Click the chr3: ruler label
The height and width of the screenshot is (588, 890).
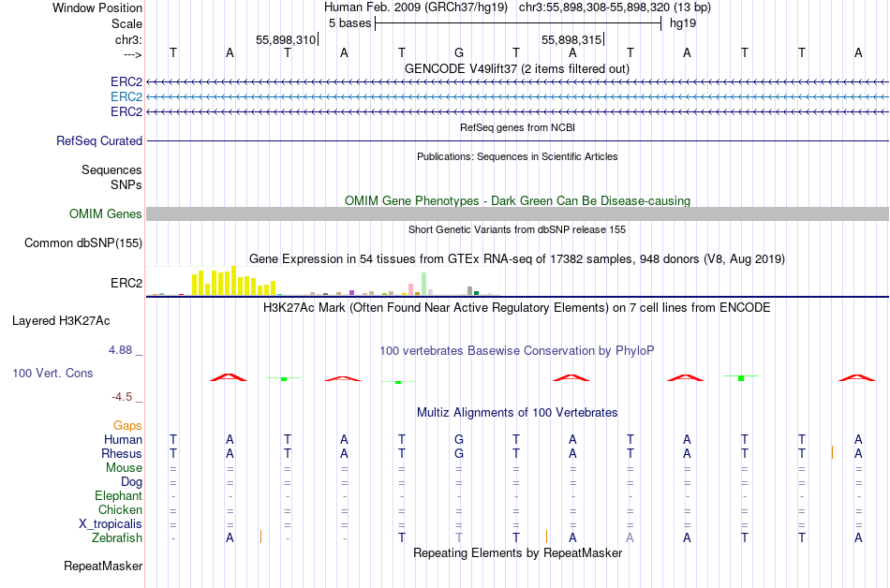click(x=129, y=39)
